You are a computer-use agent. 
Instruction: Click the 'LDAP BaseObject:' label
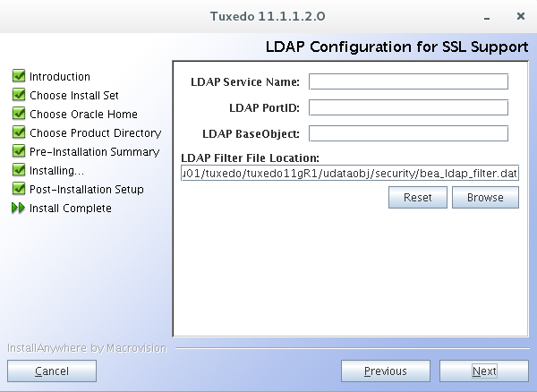click(251, 134)
